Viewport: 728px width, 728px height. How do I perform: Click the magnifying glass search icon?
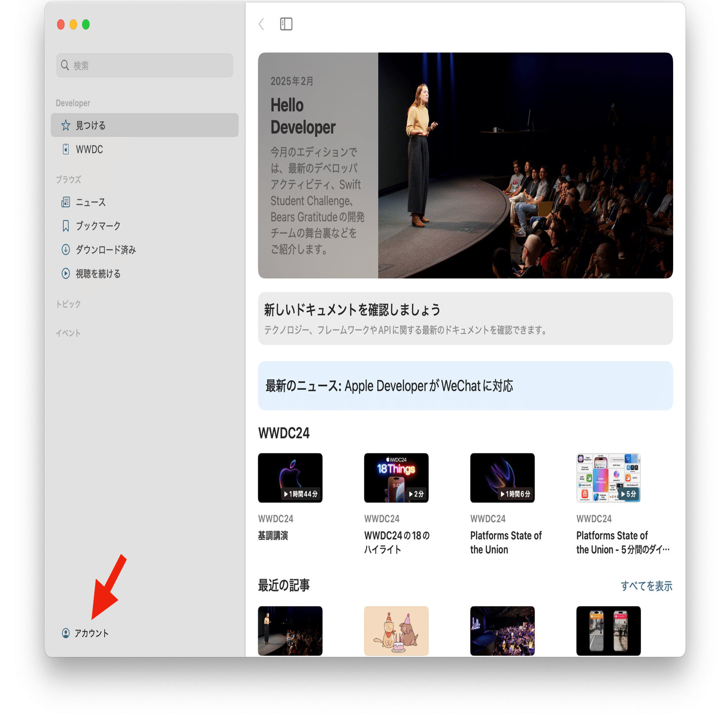point(65,65)
